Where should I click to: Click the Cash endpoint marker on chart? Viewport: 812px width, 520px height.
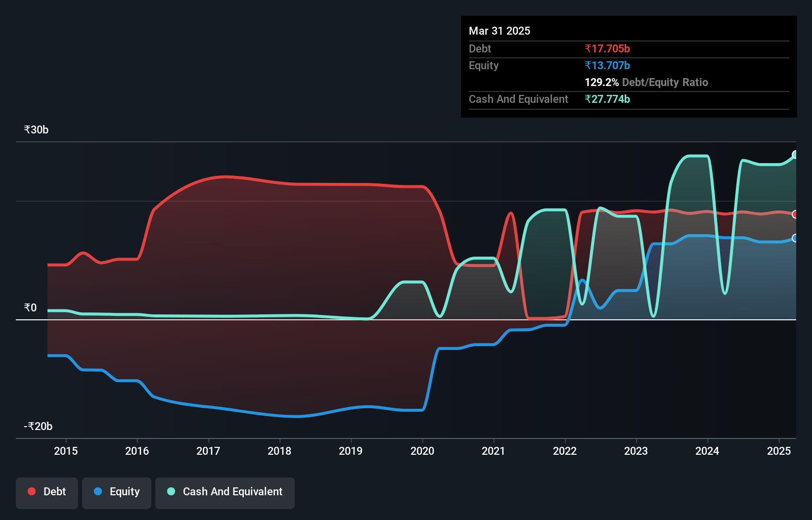(x=795, y=155)
